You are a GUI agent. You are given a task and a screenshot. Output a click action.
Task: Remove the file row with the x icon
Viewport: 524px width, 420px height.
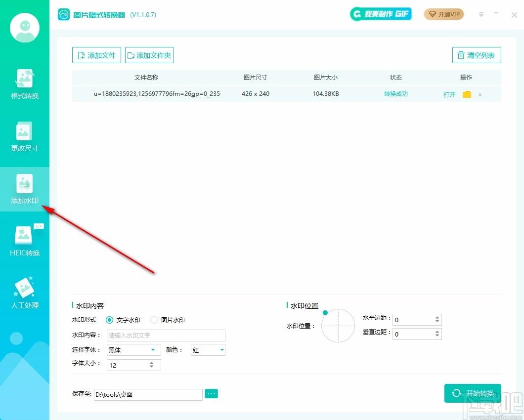[x=480, y=95]
